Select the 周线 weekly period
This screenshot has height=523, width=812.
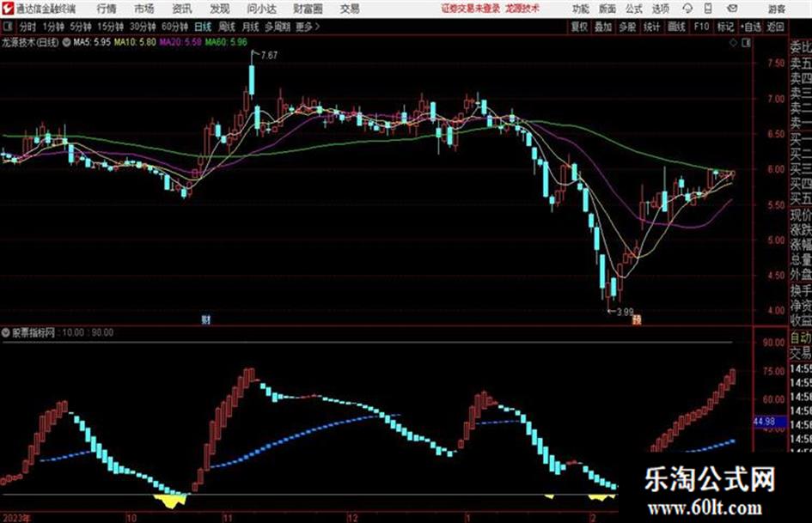coord(227,27)
